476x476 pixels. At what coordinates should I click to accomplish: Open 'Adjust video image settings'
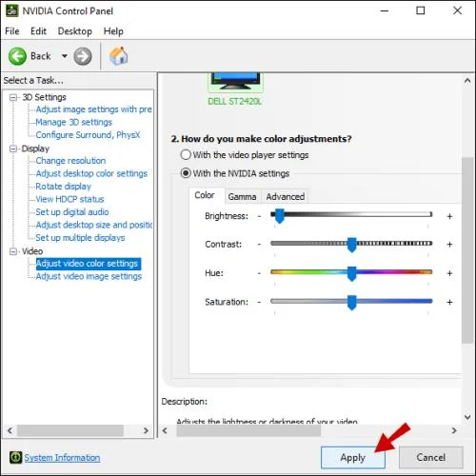point(89,276)
